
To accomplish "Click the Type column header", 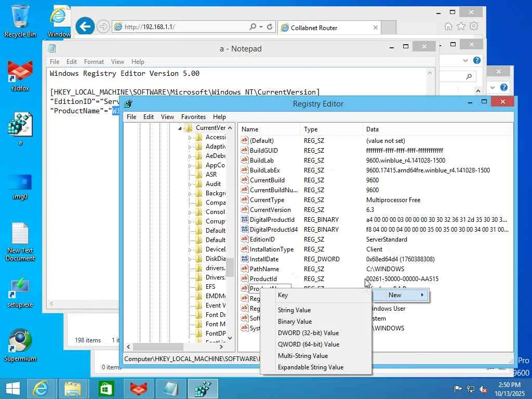I will click(x=331, y=129).
